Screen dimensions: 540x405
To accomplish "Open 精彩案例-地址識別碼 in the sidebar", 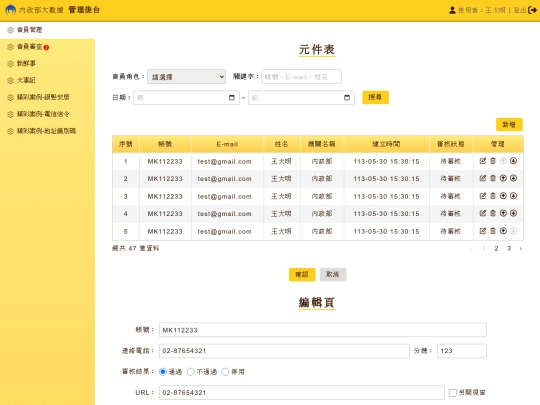I will (48, 131).
